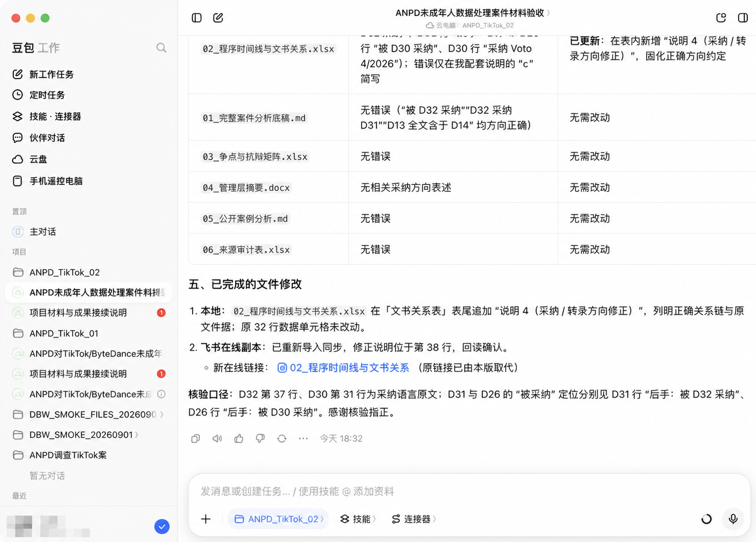Expand the conversation title chevron in the header
Image resolution: width=756 pixels, height=542 pixels.
click(x=549, y=13)
